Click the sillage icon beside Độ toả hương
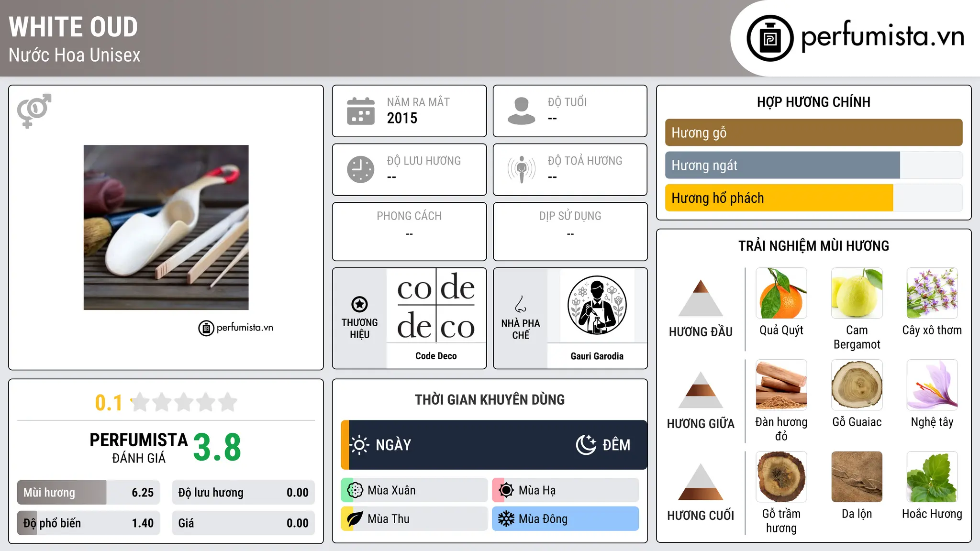 tap(522, 169)
